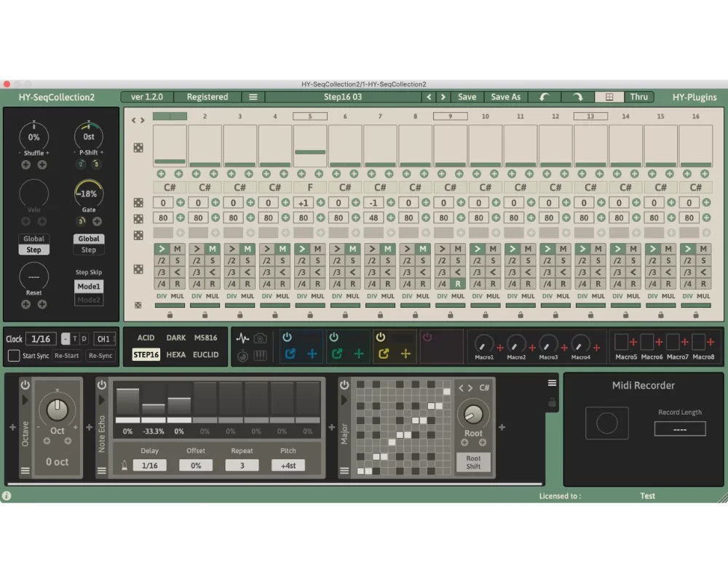Select the ACID sequencer tab

click(x=146, y=338)
